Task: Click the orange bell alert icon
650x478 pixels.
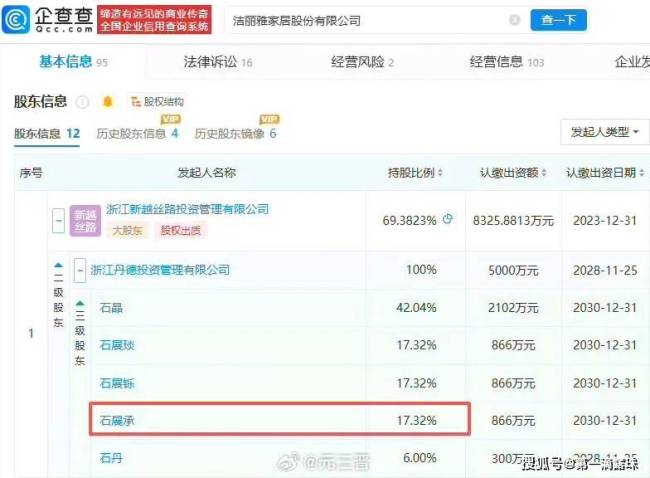Action: (107, 102)
